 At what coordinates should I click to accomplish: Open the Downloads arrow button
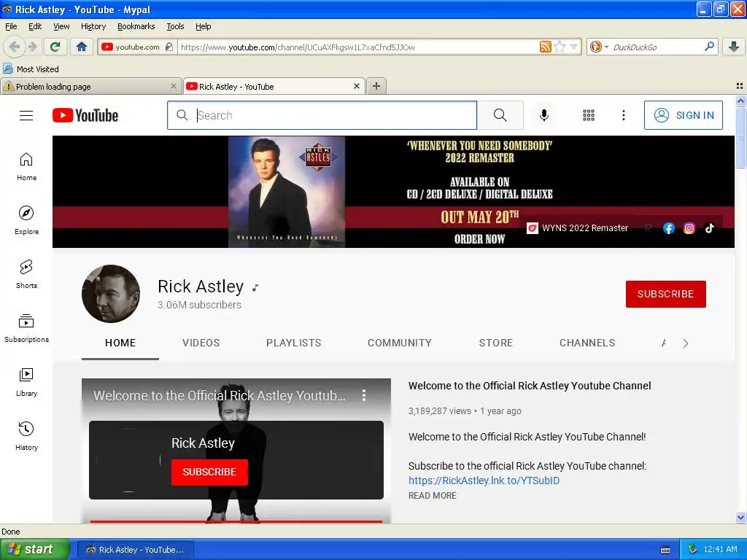734,47
